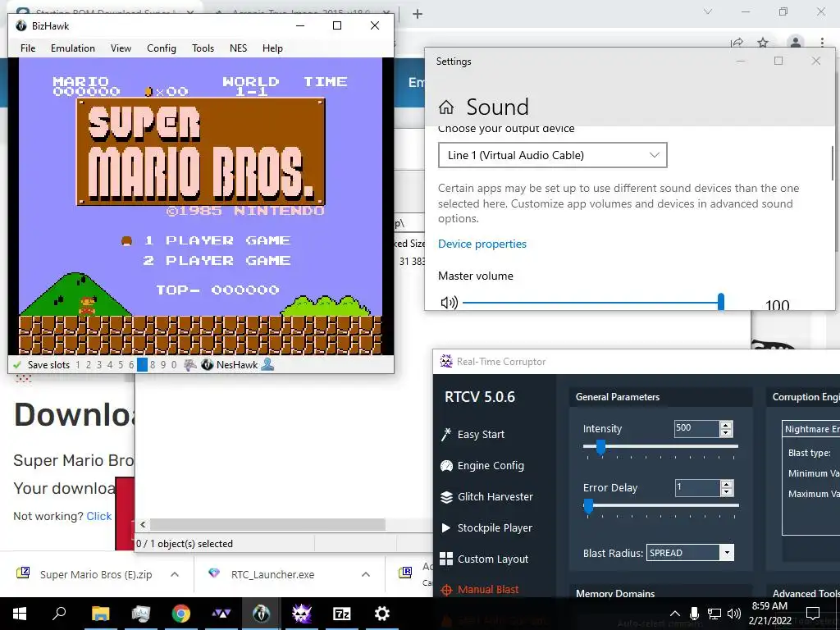Click the NesHawk core icon in status bar
This screenshot has width=840, height=630.
pos(208,365)
